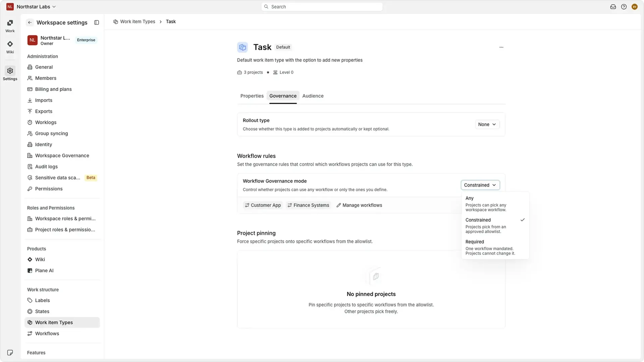Screen dimensions: 644x362
Task: Toggle the Constrained governance mode dropdown
Action: (480, 185)
